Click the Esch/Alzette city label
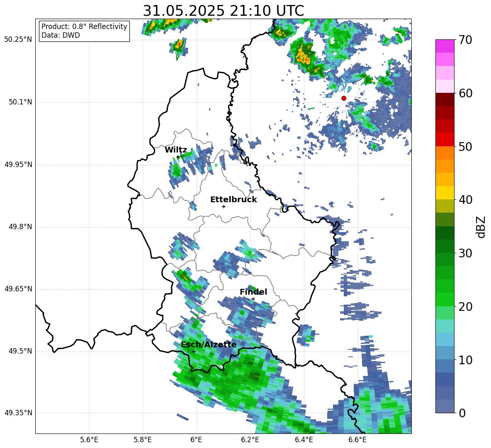Screen dimensions: 491x448 (209, 344)
